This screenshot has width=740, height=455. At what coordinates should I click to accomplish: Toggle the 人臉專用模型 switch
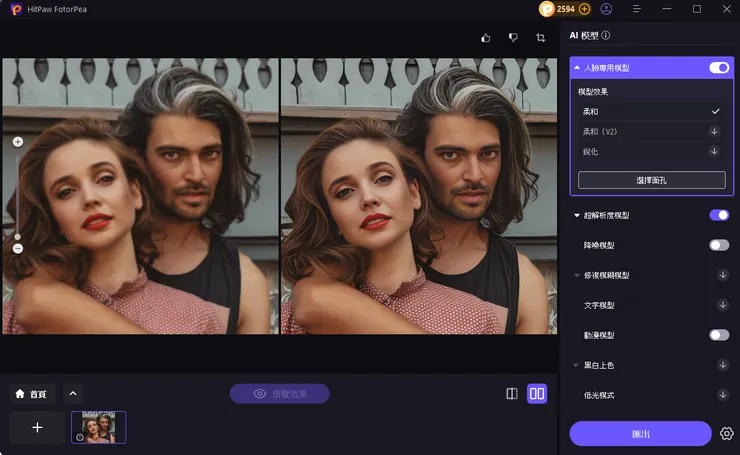tap(719, 68)
